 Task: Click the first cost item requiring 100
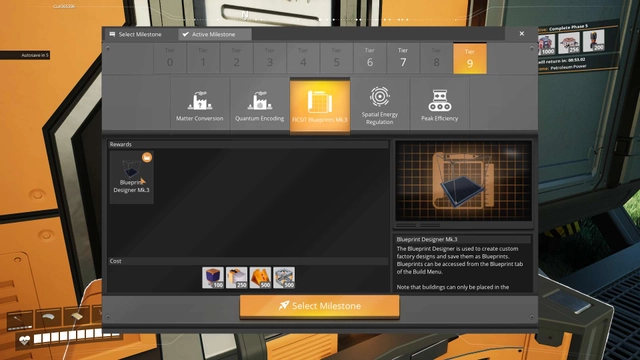(213, 278)
